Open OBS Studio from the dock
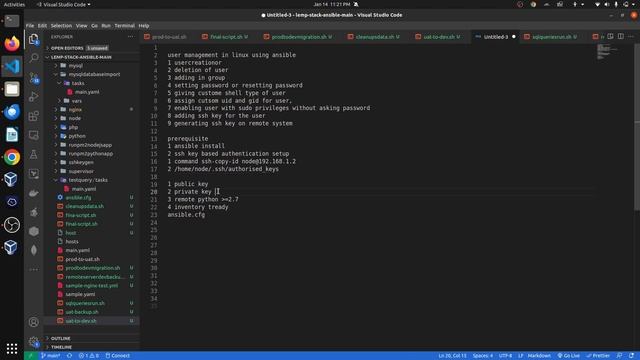Viewport: 640px width, 360px height. coord(12,225)
